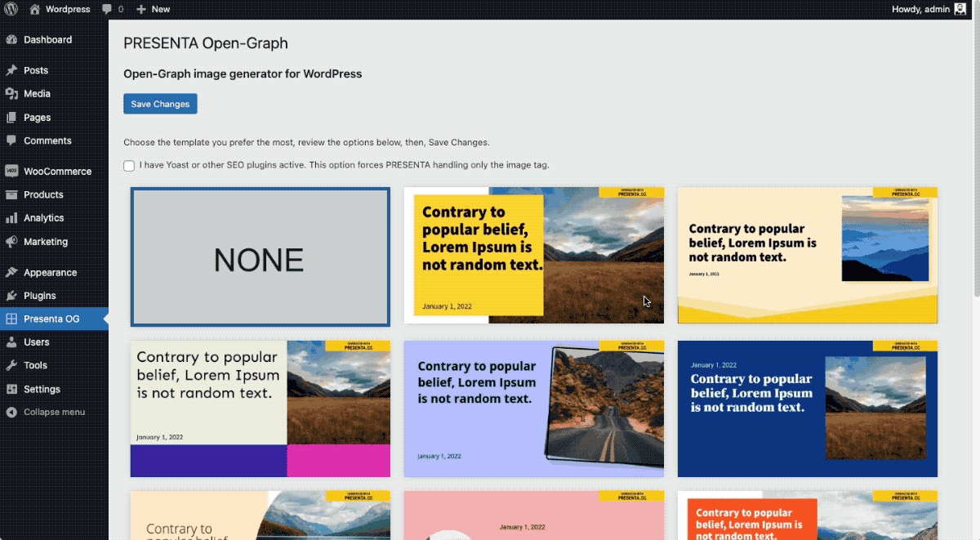Screen dimensions: 980x540
Task: Open the Dashboard menu item
Action: click(47, 39)
